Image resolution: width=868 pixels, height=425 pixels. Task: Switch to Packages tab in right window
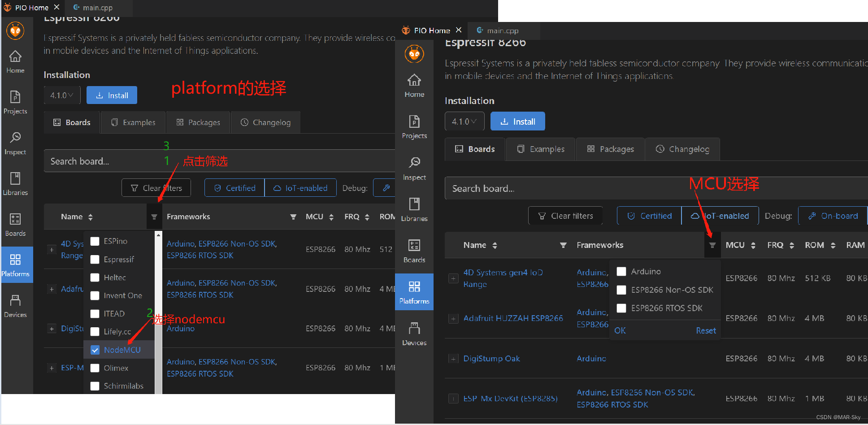(610, 149)
